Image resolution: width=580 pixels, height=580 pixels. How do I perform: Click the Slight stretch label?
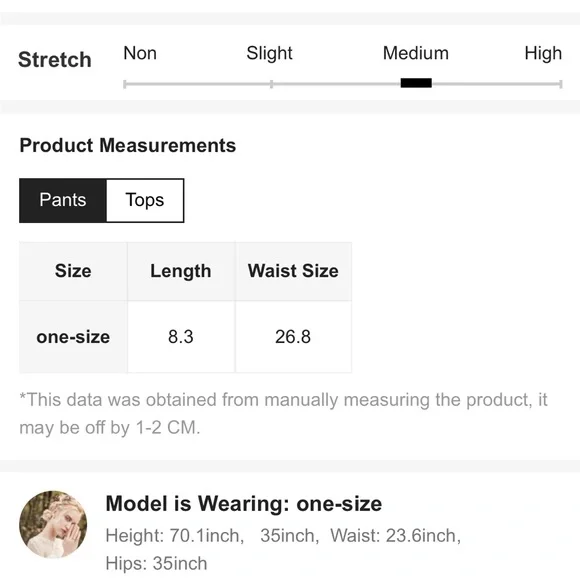(269, 54)
